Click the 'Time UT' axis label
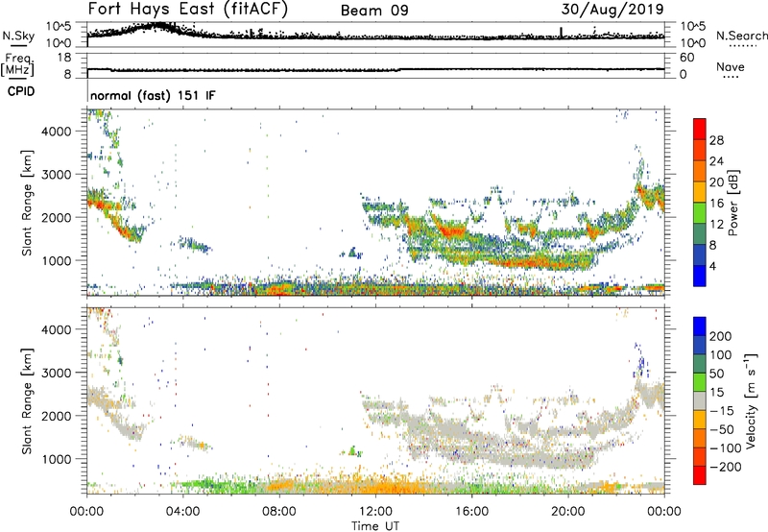The height and width of the screenshot is (532, 768). tap(375, 526)
